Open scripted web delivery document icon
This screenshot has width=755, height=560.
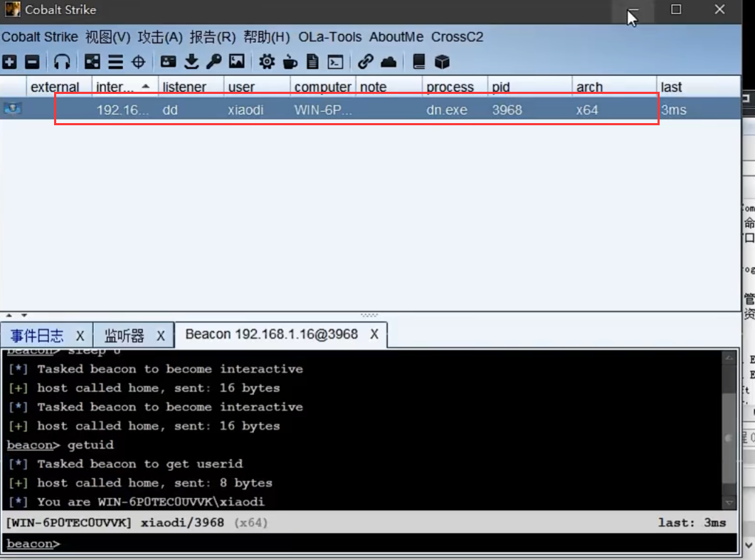tap(313, 61)
